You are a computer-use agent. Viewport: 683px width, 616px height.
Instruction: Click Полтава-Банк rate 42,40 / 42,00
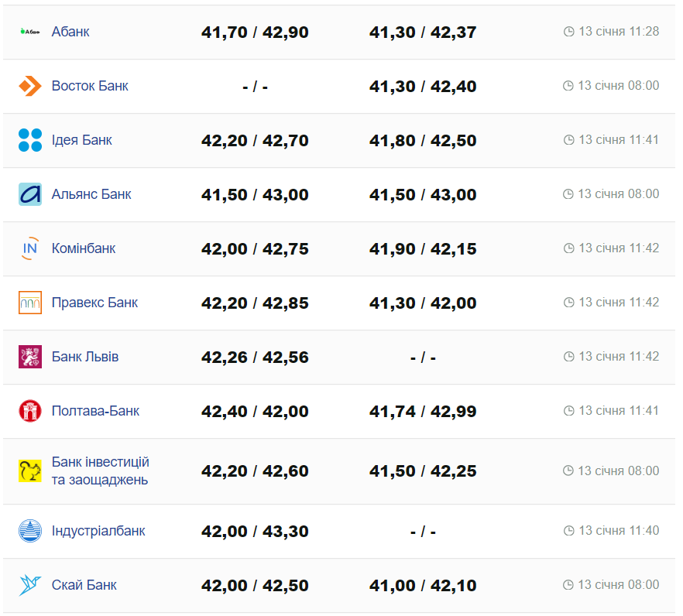[255, 411]
